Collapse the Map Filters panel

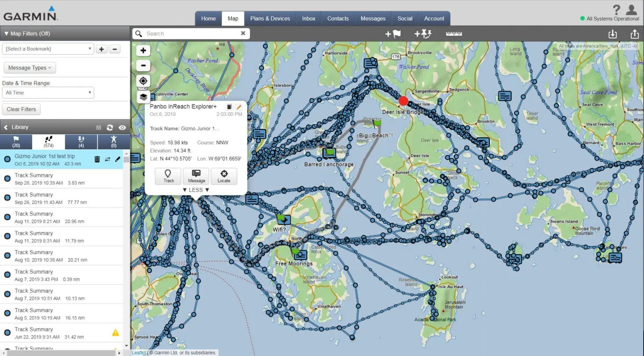pyautogui.click(x=27, y=34)
